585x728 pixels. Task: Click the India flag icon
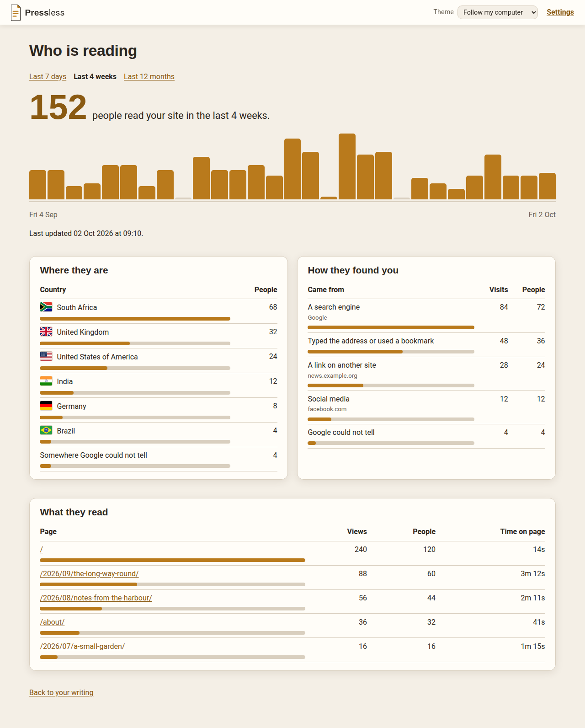(x=46, y=381)
